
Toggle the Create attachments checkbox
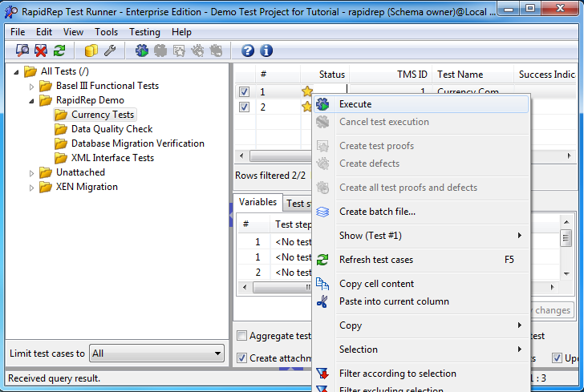click(x=241, y=358)
